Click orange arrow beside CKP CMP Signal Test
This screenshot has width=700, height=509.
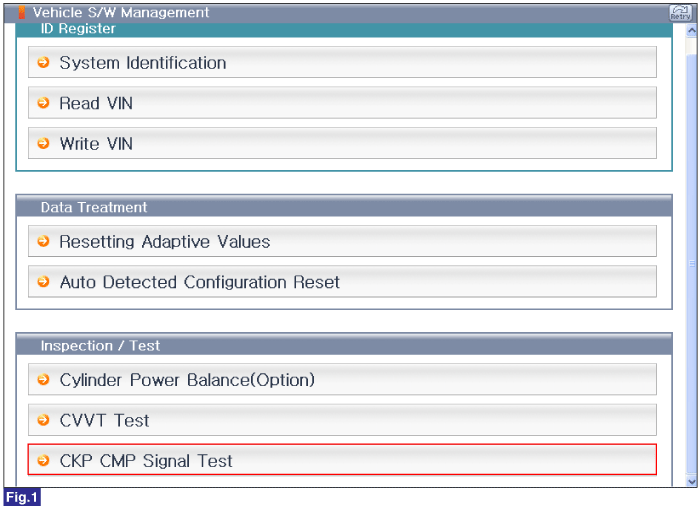[x=43, y=460]
